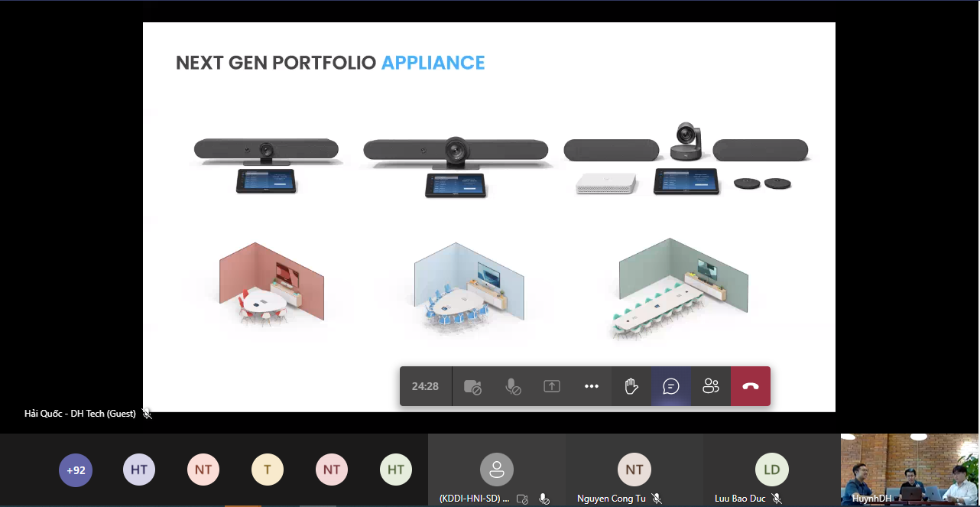Click the muted mic icon beside Hải Quốc
Image resolution: width=980 pixels, height=507 pixels.
pyautogui.click(x=147, y=414)
